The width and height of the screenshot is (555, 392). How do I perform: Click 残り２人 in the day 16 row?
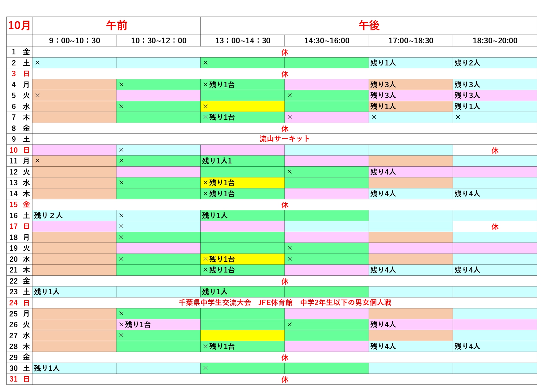coord(48,216)
